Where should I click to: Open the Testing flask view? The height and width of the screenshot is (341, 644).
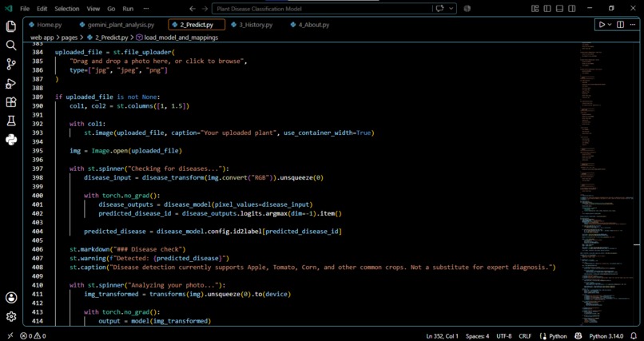point(11,121)
